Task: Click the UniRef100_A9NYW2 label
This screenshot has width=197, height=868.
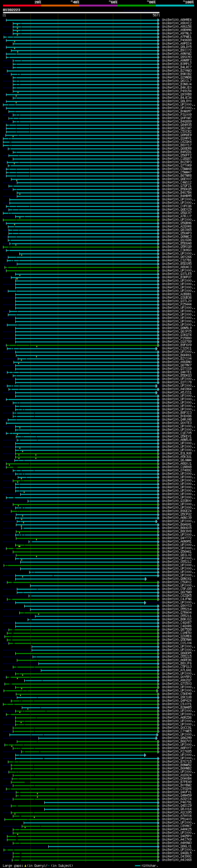Action: pos(177,54)
